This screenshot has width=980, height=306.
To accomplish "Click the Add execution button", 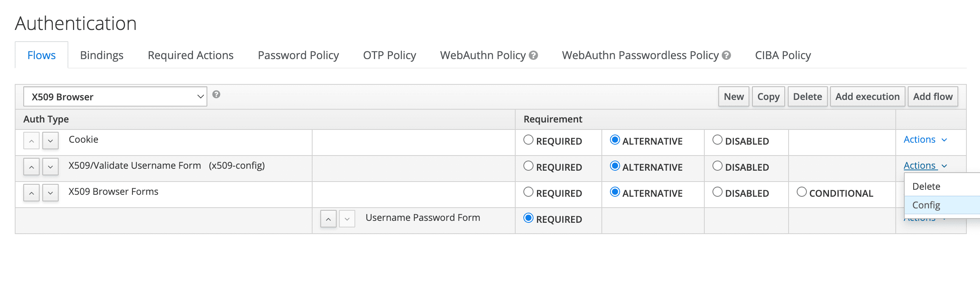I will pyautogui.click(x=867, y=97).
